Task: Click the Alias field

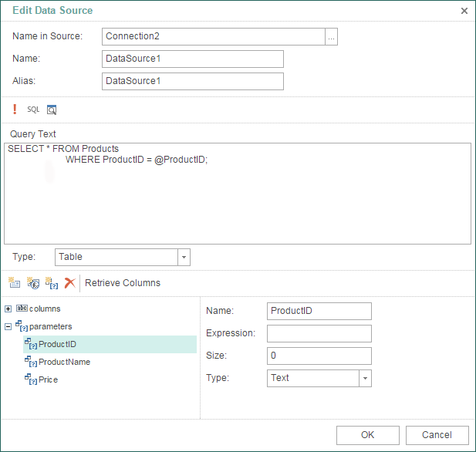Action: click(193, 81)
